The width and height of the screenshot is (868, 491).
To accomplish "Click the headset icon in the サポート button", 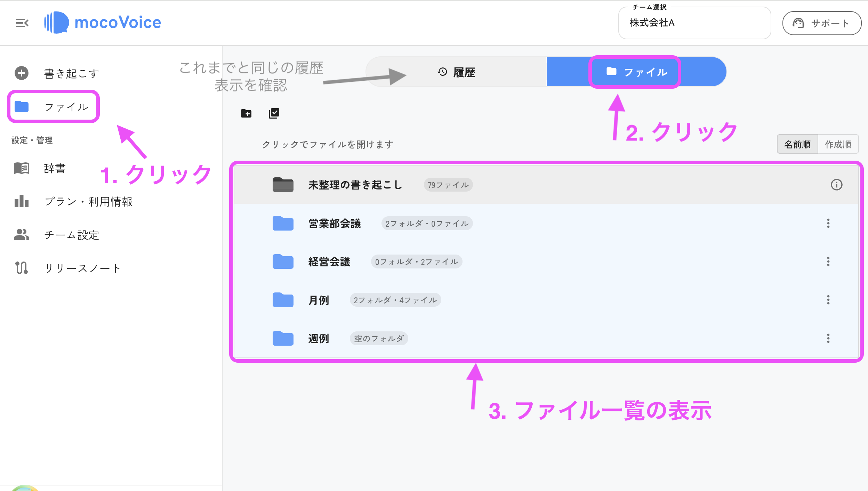I will pos(798,23).
